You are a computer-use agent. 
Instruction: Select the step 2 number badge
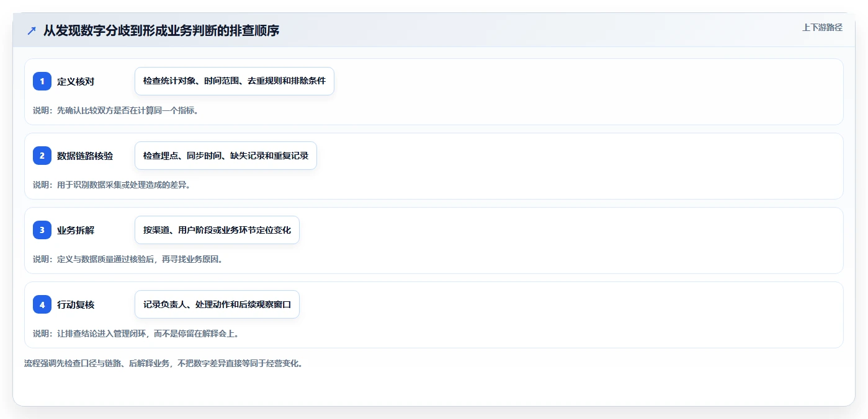click(x=42, y=156)
